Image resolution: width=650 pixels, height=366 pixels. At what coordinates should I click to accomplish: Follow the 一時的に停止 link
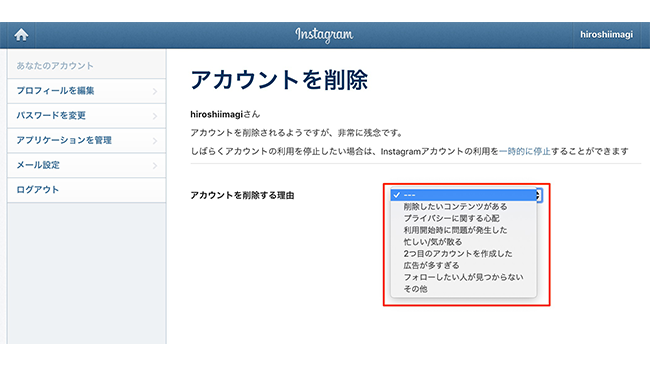[525, 151]
